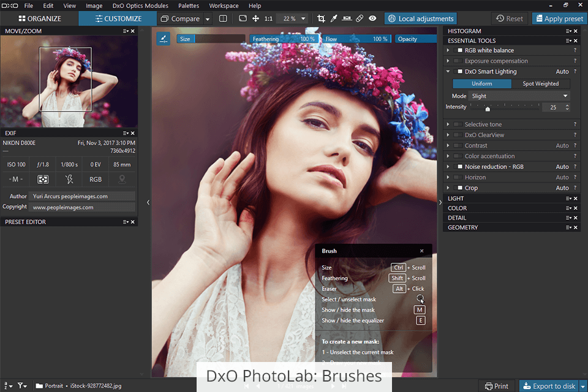The width and height of the screenshot is (588, 392).
Task: Click the brush mask icon above the image
Action: 164,39
